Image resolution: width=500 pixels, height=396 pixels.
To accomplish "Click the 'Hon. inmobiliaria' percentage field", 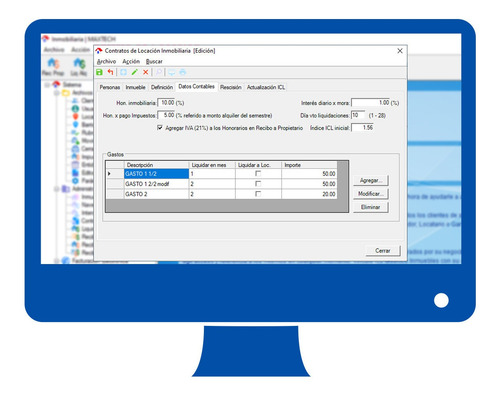I will 166,103.
